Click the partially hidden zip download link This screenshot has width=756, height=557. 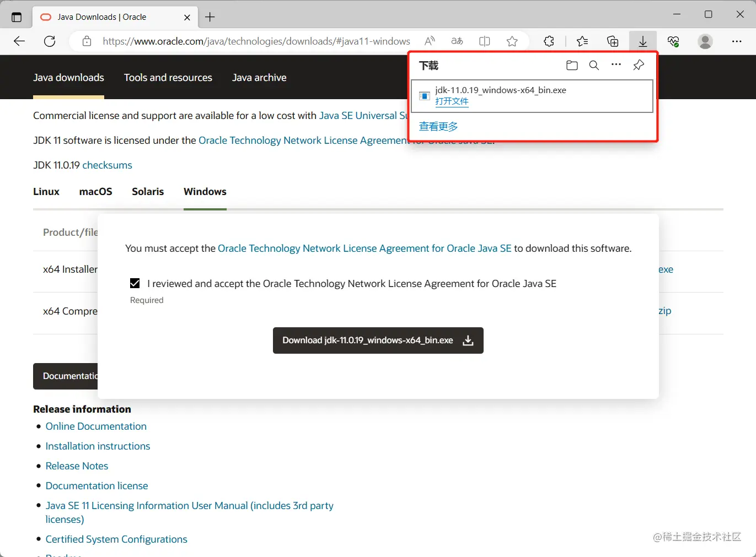click(x=665, y=311)
